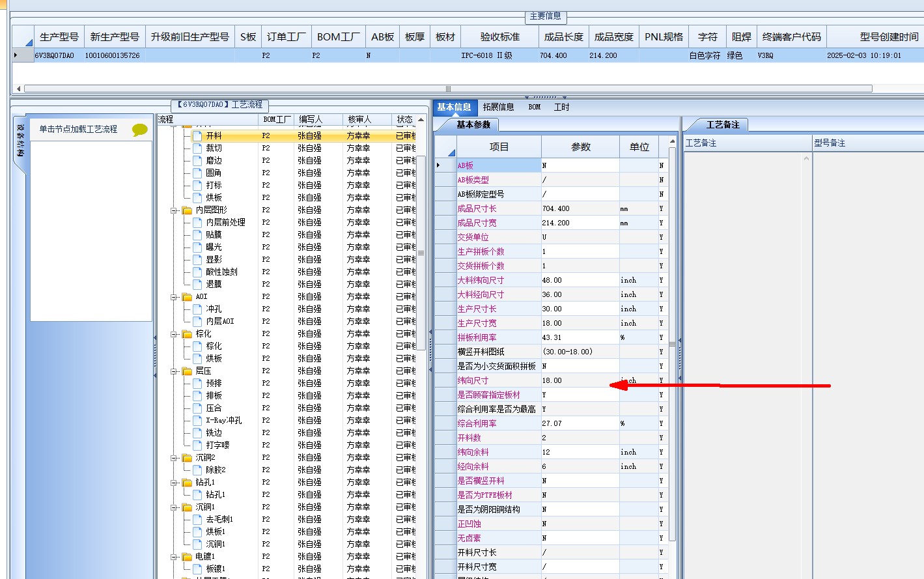Image resolution: width=924 pixels, height=579 pixels.
Task: Click the 层压 folder icon
Action: 188,371
